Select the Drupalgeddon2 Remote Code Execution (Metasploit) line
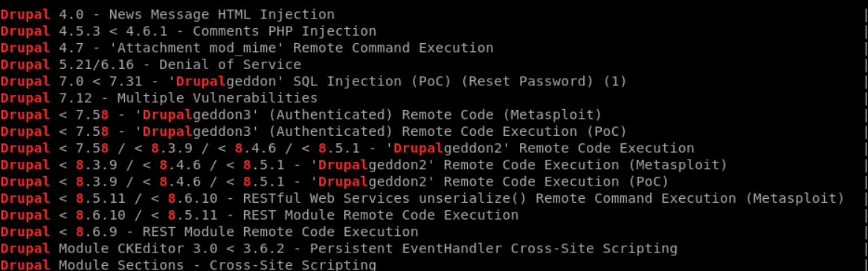Image resolution: width=868 pixels, height=271 pixels. 364,166
